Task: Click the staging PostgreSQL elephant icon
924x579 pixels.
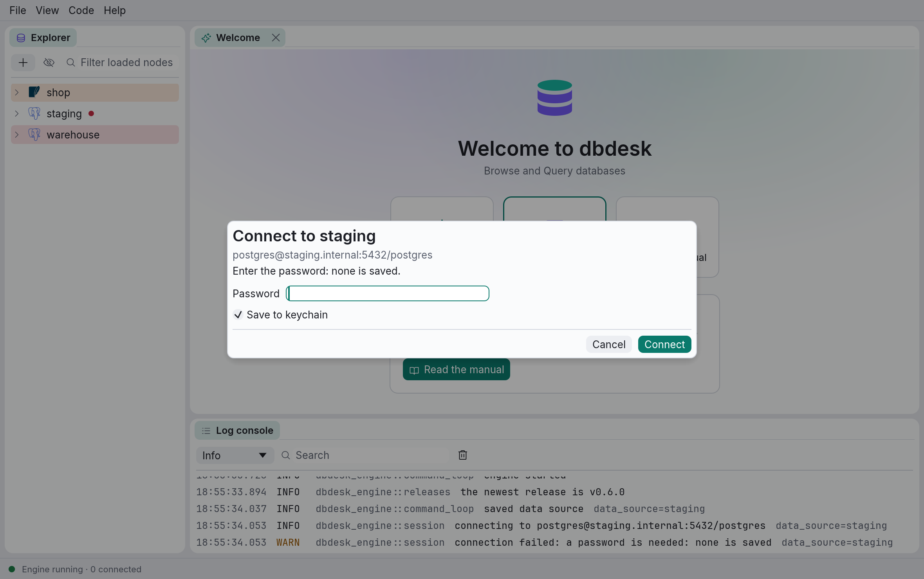Action: click(x=34, y=113)
